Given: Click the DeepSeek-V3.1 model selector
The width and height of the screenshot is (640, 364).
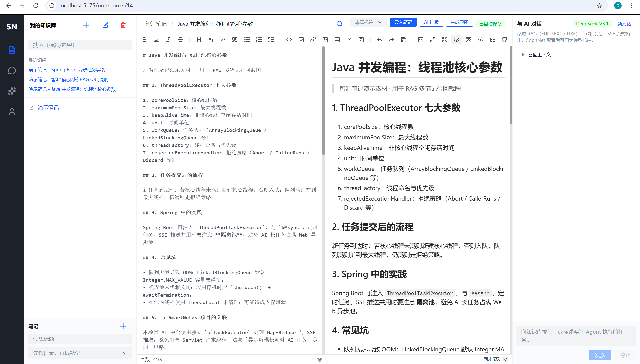Looking at the screenshot, I should [592, 24].
